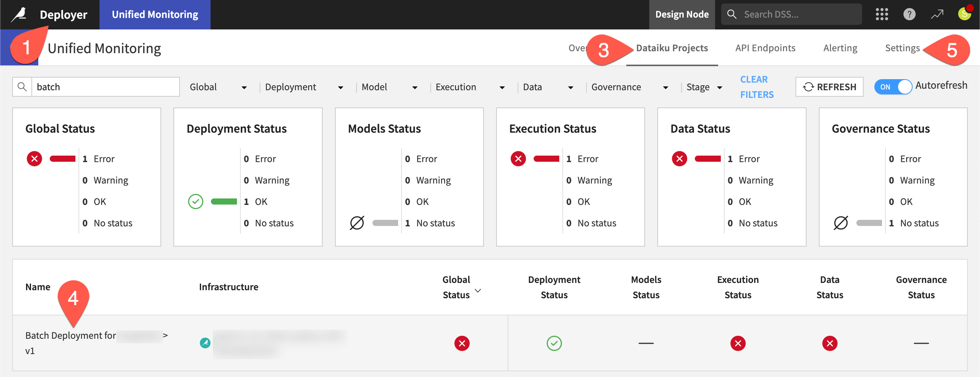Click inside the batch search input field

[103, 87]
